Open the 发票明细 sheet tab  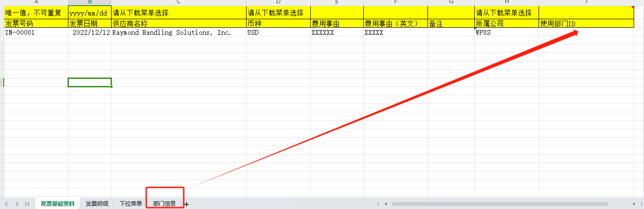(97, 204)
